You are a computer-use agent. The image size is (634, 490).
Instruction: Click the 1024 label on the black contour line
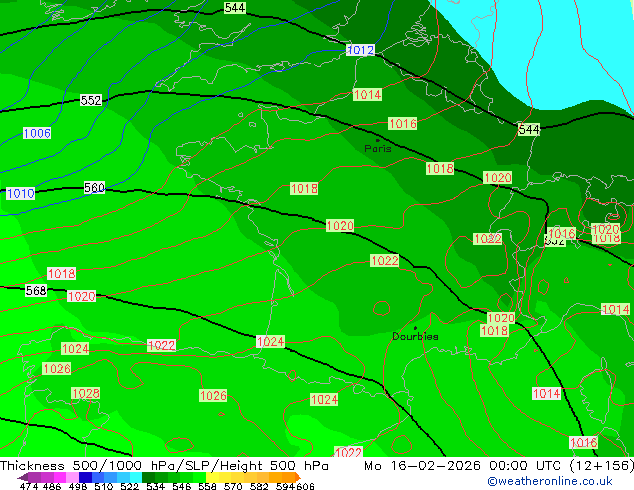click(271, 342)
